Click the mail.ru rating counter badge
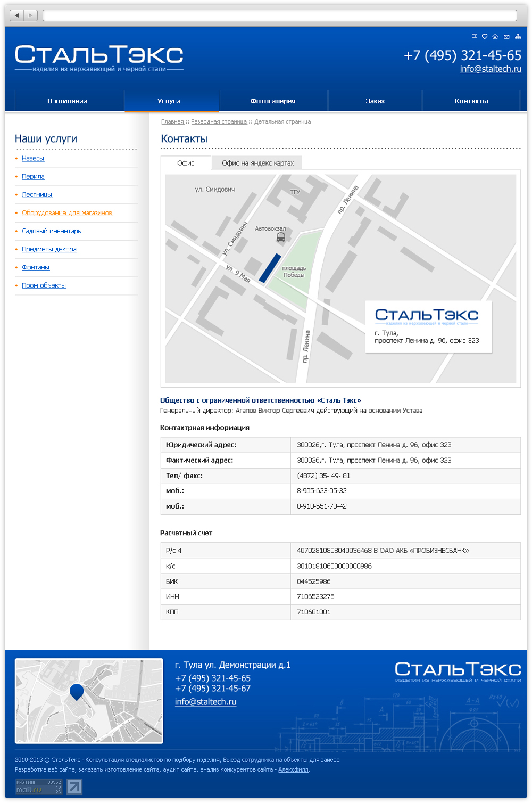532x803 pixels. (x=39, y=787)
